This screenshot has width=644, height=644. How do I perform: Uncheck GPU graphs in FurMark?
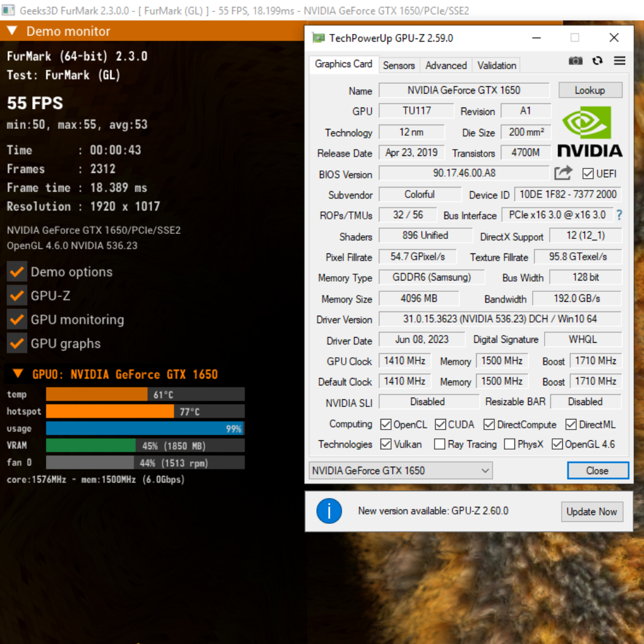(x=17, y=343)
